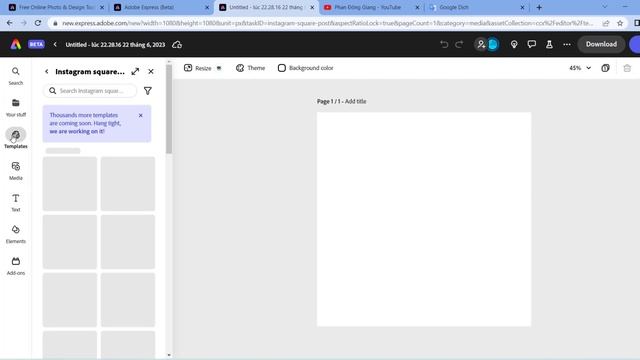
Task: Open the template filter funnel
Action: [x=148, y=91]
